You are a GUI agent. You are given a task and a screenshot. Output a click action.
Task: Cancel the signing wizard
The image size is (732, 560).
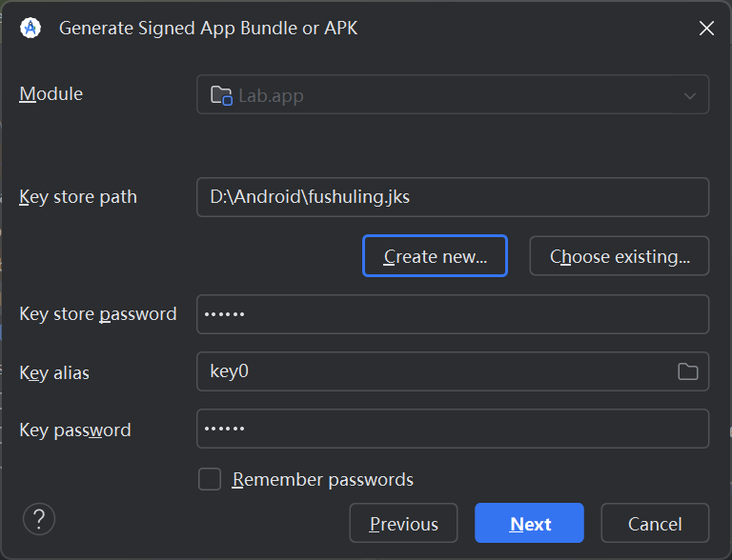655,524
